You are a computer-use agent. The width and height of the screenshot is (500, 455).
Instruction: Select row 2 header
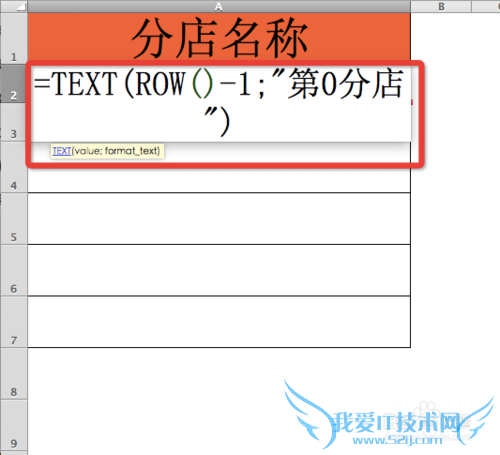point(14,83)
